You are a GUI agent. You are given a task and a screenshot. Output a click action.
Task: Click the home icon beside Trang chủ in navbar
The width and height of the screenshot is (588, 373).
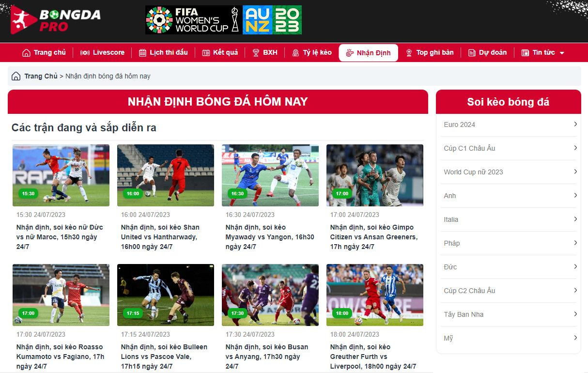coord(26,53)
